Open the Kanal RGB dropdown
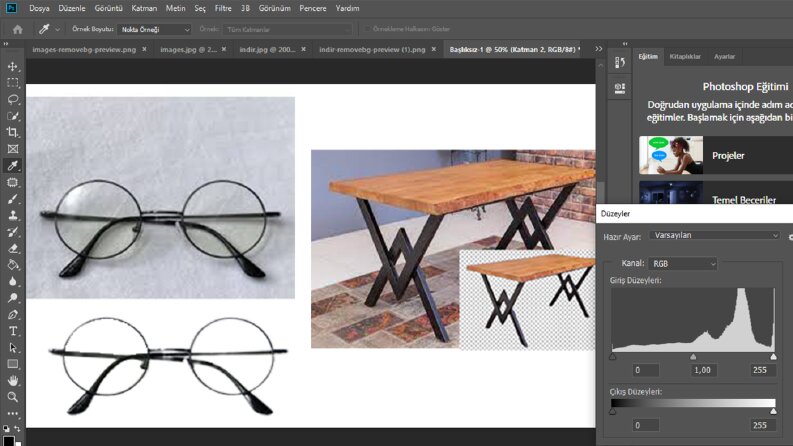 (x=683, y=263)
